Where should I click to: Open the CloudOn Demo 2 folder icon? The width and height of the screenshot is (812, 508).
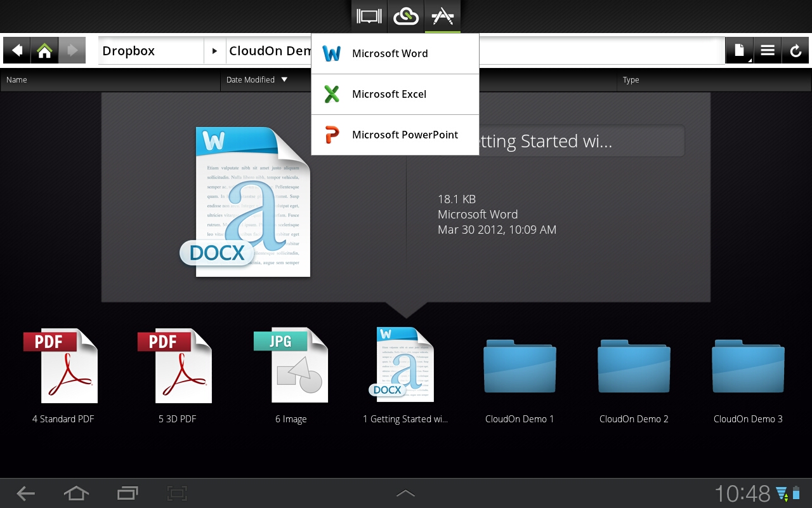(x=634, y=366)
